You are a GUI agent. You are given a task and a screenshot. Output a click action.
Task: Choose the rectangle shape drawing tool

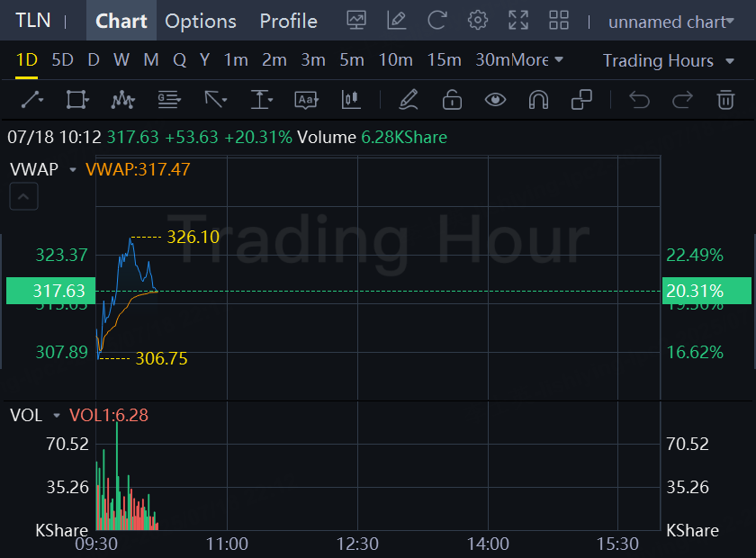point(77,100)
